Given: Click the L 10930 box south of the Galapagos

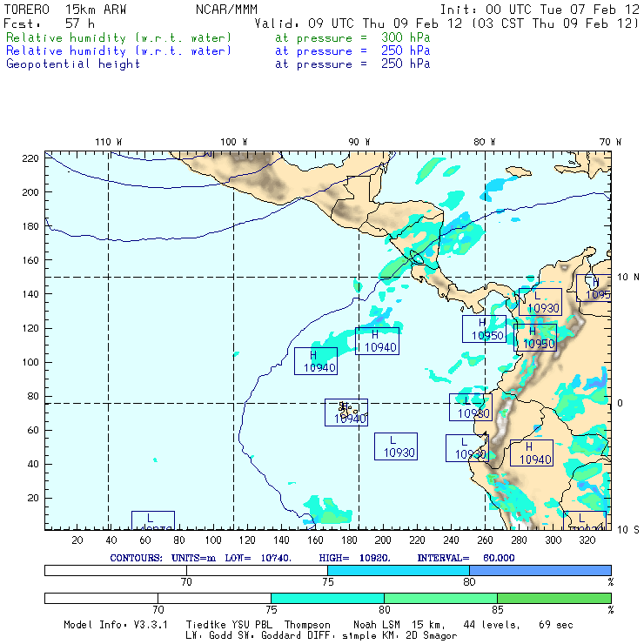Looking at the screenshot, I should [396, 446].
